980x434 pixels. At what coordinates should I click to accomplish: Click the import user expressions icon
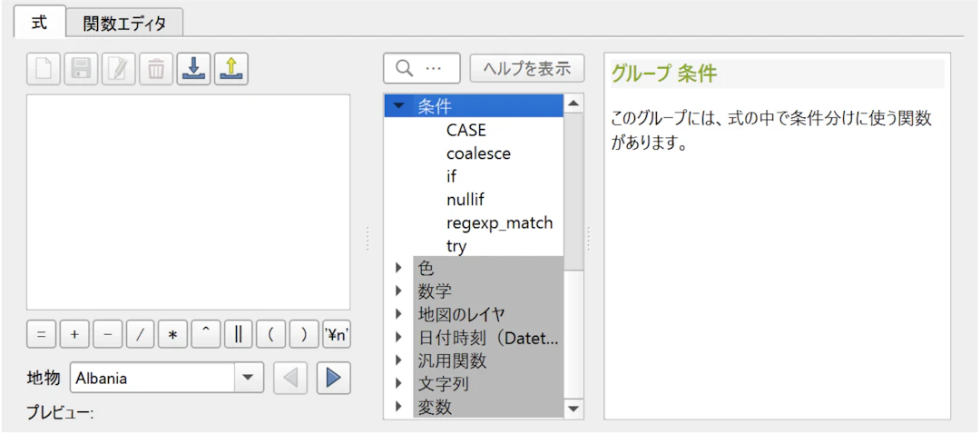tap(194, 69)
